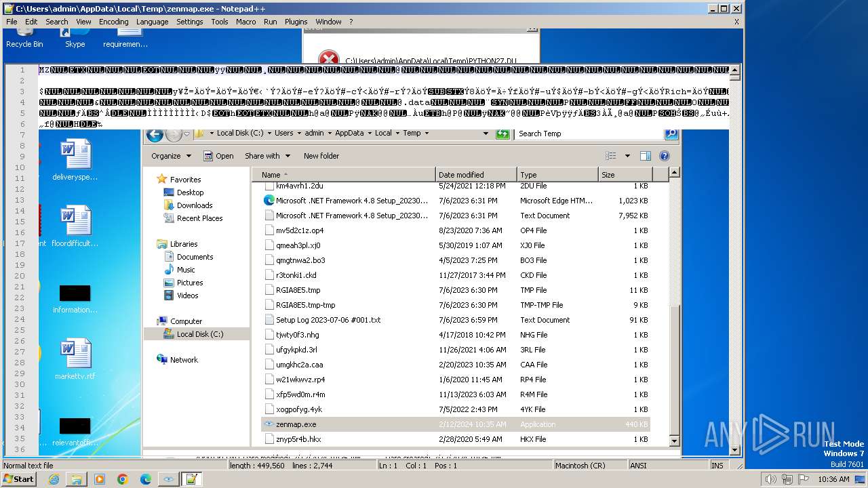The width and height of the screenshot is (868, 488).
Task: Click the Zenmap eye icon in the taskbar
Action: click(x=168, y=479)
